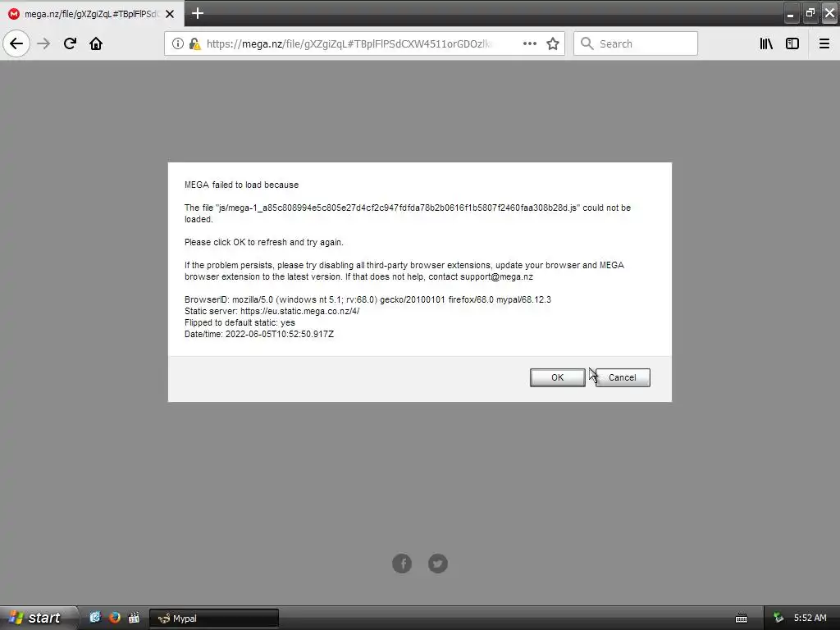Image resolution: width=840 pixels, height=630 pixels.
Task: Toggle the sidebar view icon
Action: 792,43
